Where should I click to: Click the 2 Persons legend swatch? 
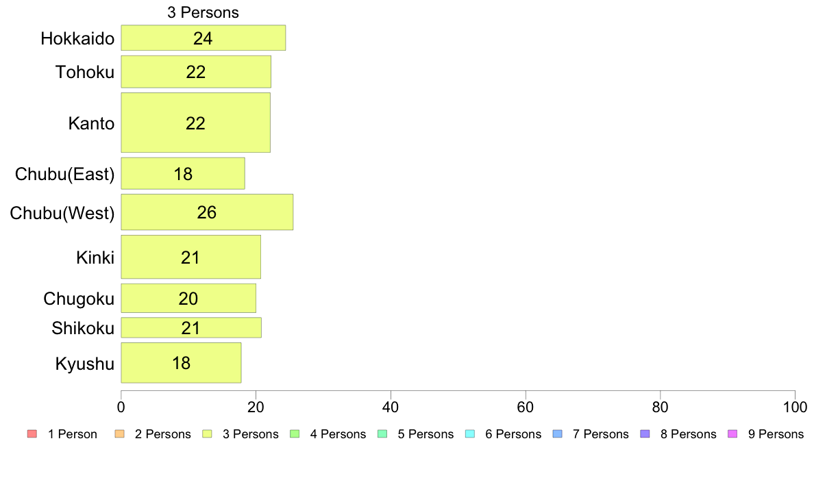pos(119,434)
